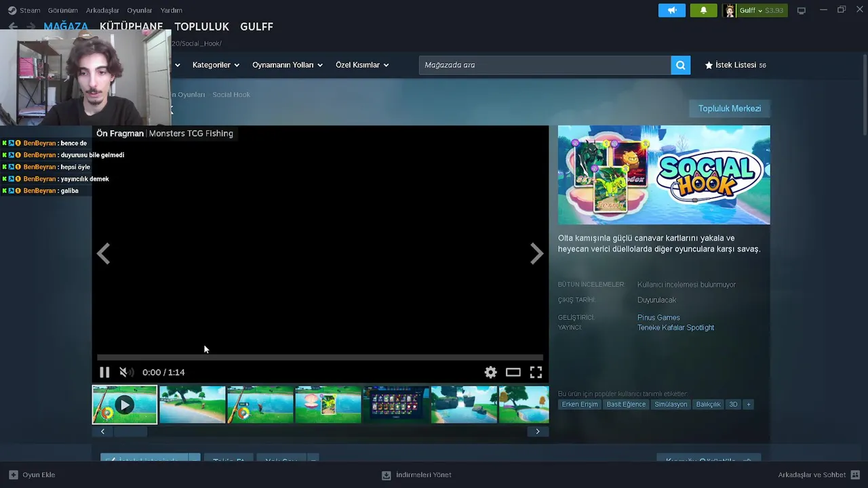Select the 3D tag
868x488 pixels.
point(733,404)
